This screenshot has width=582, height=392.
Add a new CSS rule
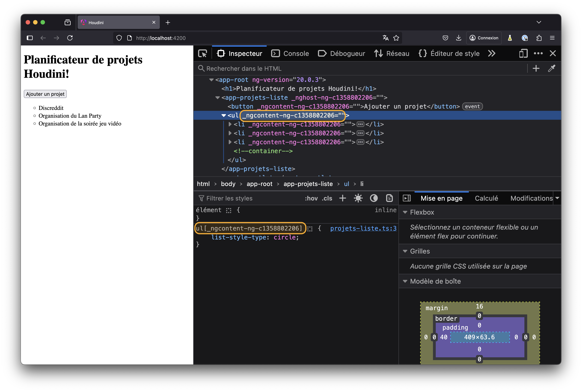click(342, 198)
